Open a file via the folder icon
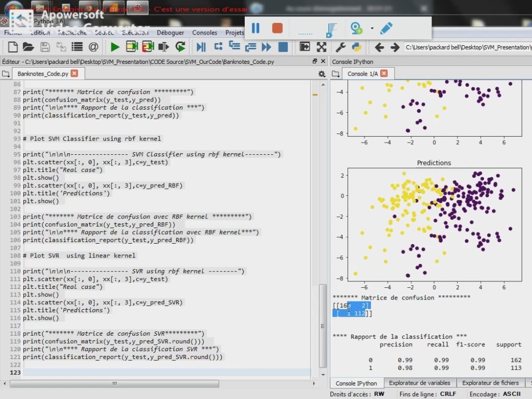Viewport: 532px width, 399px height. point(29,47)
